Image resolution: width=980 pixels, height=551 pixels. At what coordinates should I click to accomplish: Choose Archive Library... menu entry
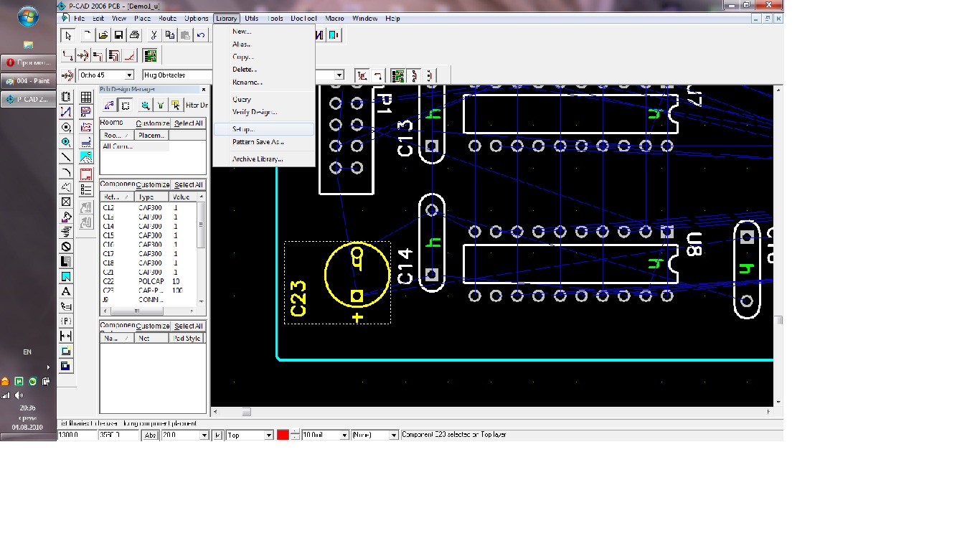257,159
